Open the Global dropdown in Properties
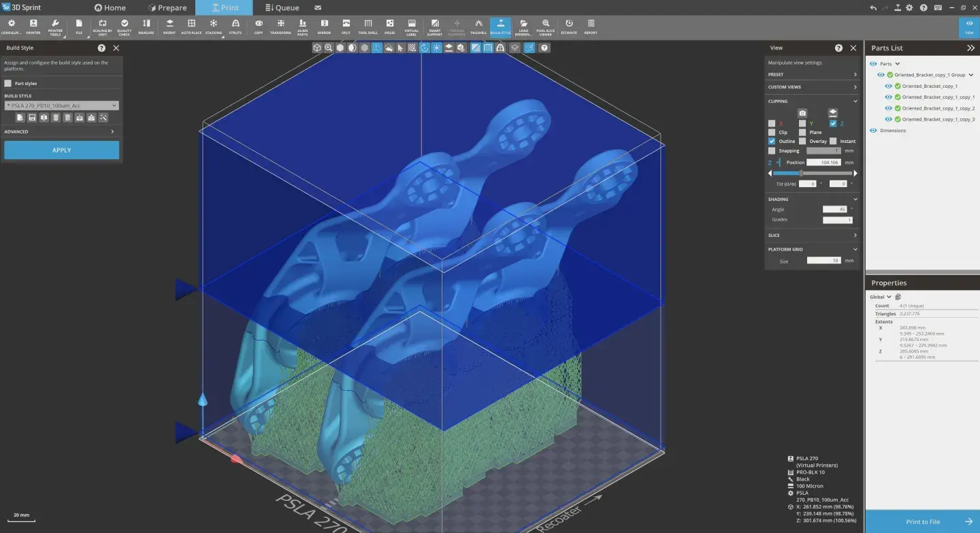 [x=879, y=297]
